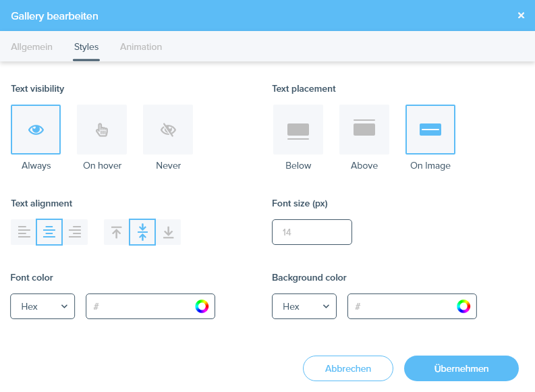Align text vertically to bottom
Screen dimensions: 535x392
pyautogui.click(x=168, y=232)
